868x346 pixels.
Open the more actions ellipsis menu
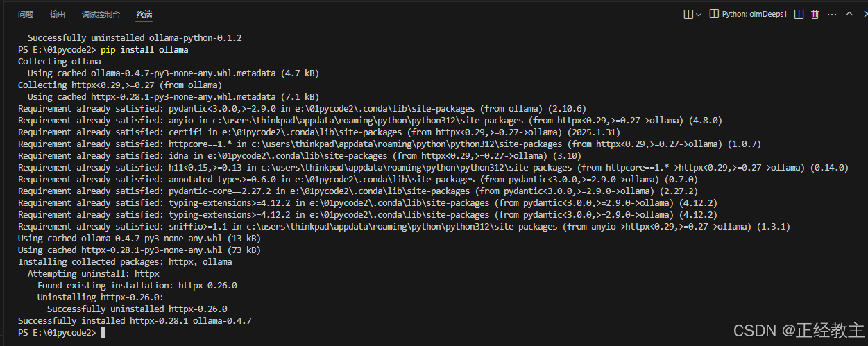(832, 14)
